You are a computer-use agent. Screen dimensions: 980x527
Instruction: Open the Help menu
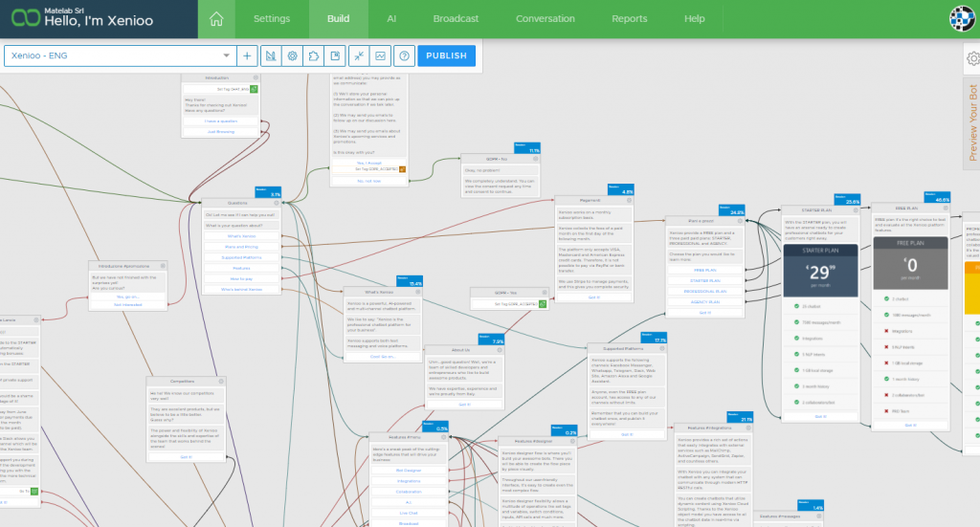(695, 19)
